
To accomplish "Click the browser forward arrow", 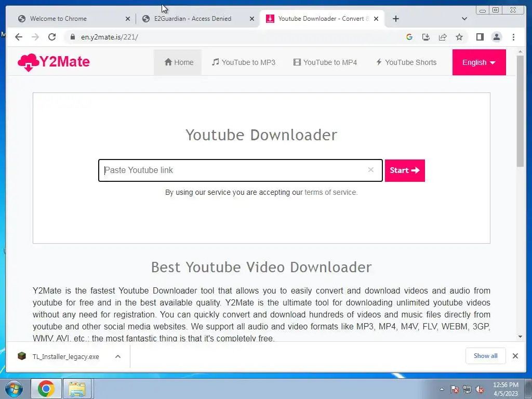I will pos(35,37).
